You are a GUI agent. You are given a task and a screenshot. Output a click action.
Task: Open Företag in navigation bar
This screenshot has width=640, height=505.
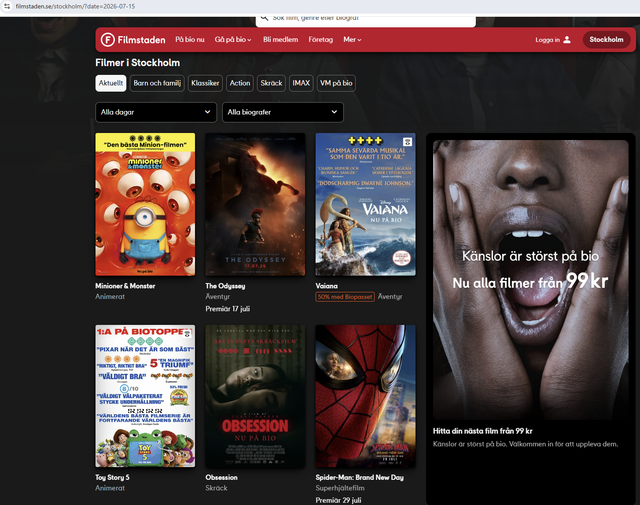321,40
